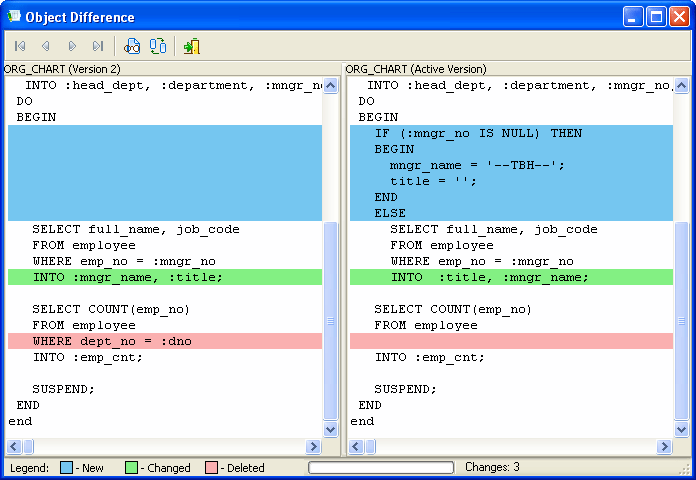The height and width of the screenshot is (480, 696).
Task: Jump to the first difference
Action: [x=20, y=46]
